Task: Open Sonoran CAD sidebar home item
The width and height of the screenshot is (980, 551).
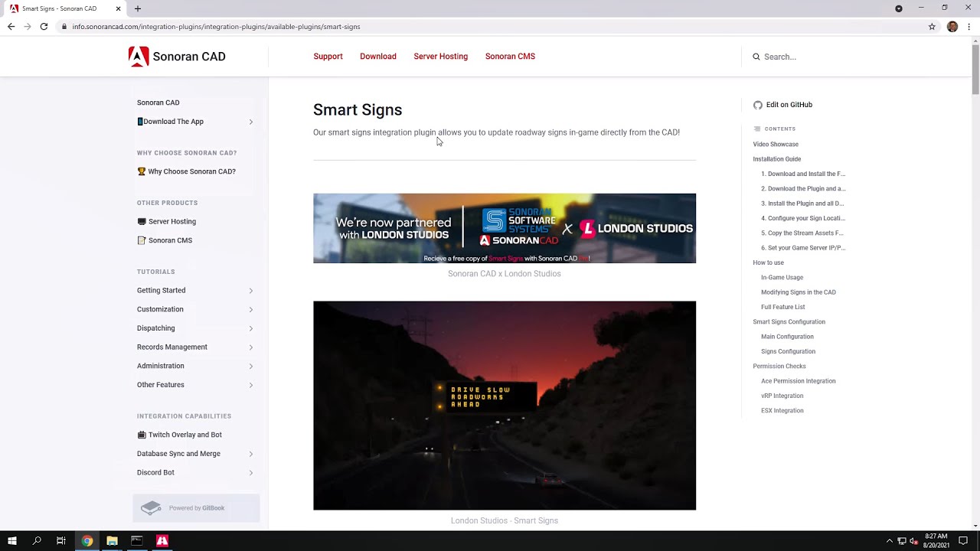Action: click(x=158, y=103)
